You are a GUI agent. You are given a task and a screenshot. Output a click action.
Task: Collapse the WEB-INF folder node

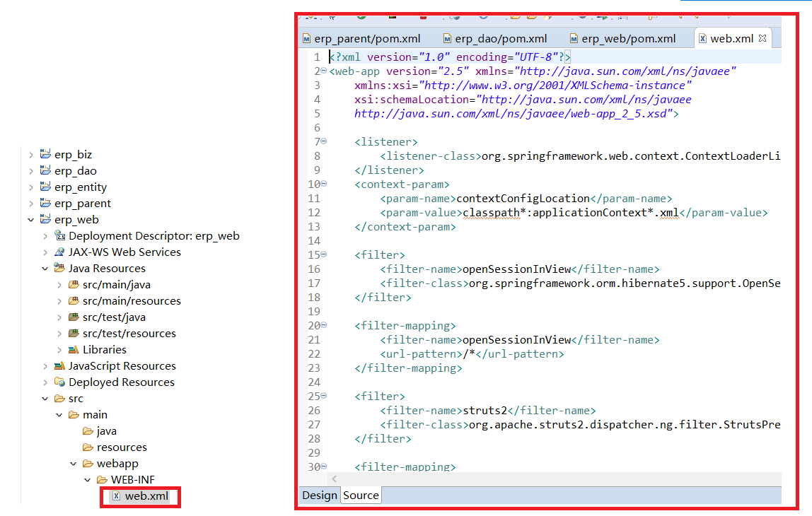(88, 480)
